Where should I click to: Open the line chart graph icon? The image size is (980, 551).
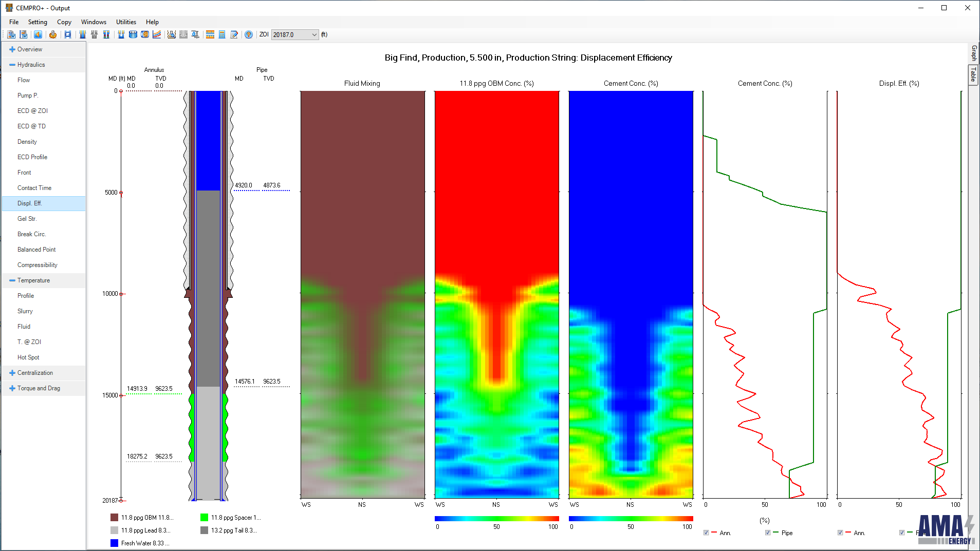tap(157, 34)
